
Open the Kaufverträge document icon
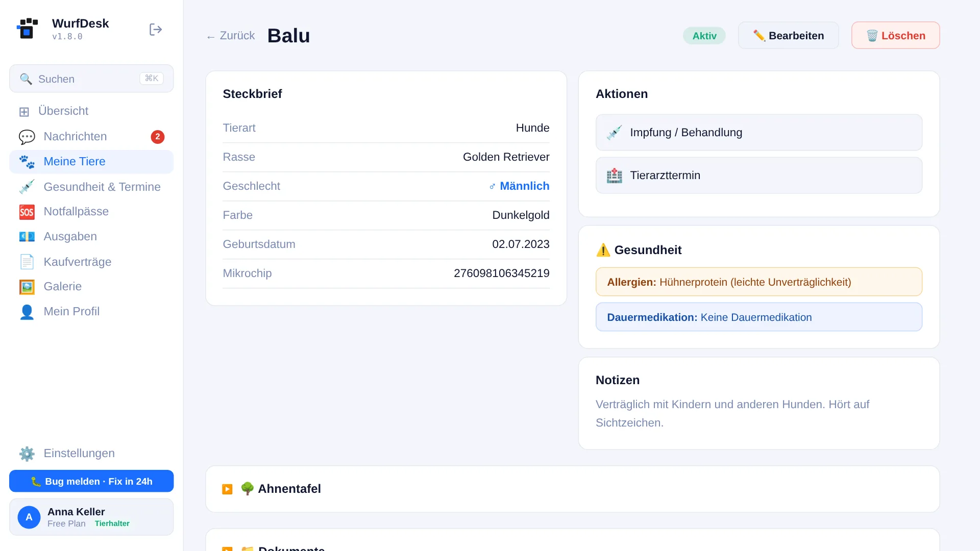point(27,262)
